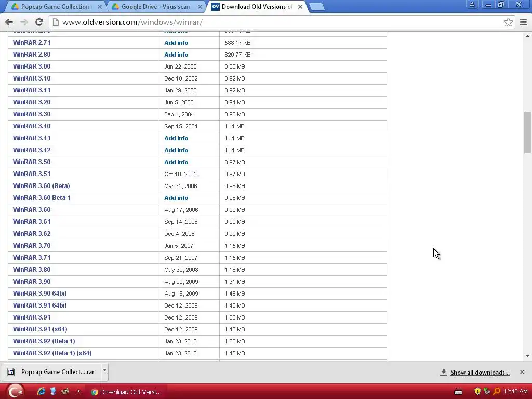Click Add info for WinRAR 3.60 Beta 1
Screen dimensions: 532x399
click(176, 198)
